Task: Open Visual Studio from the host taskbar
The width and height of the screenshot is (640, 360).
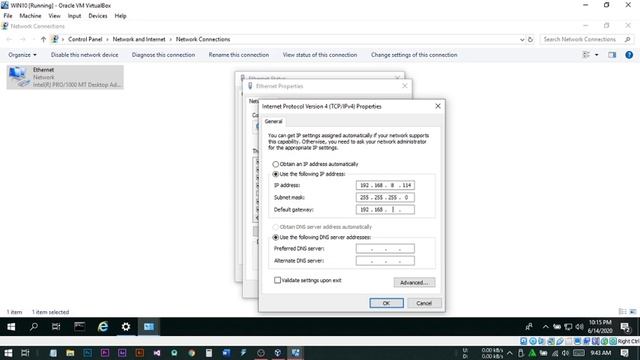Action: point(157,353)
